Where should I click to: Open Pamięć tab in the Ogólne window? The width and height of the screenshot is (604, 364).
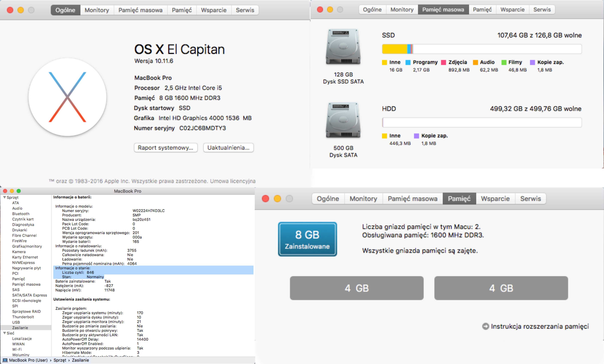point(182,10)
